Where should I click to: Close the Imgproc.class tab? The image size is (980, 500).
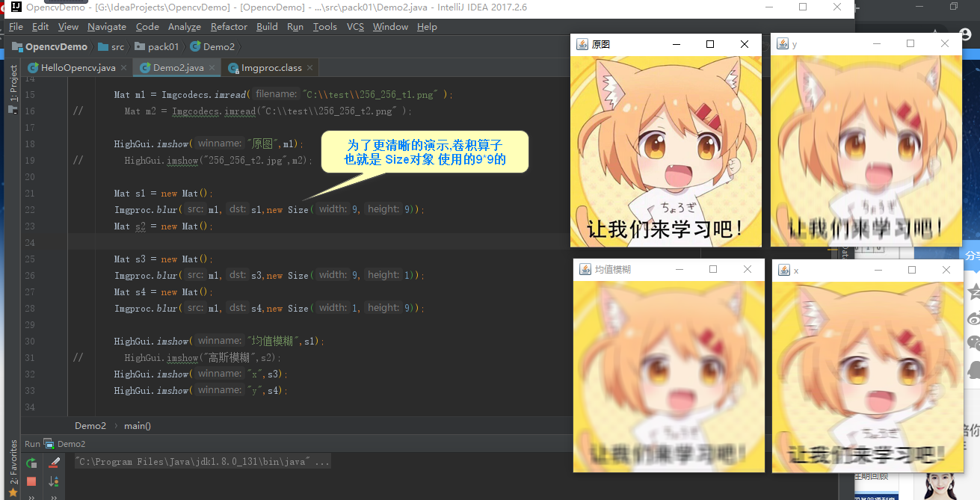[310, 68]
